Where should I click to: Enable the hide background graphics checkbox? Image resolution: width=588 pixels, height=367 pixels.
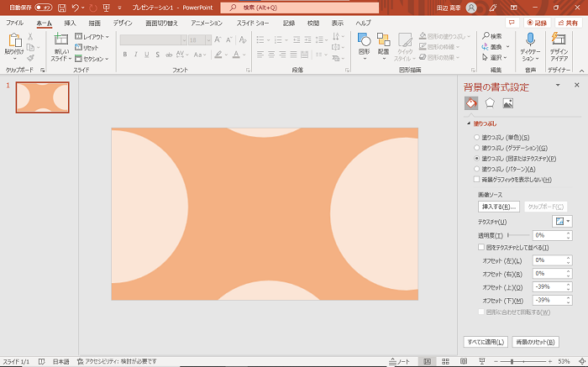click(477, 179)
